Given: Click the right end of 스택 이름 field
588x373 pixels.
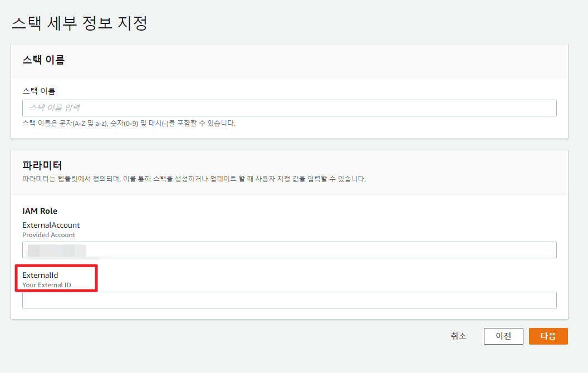Looking at the screenshot, I should pos(546,108).
